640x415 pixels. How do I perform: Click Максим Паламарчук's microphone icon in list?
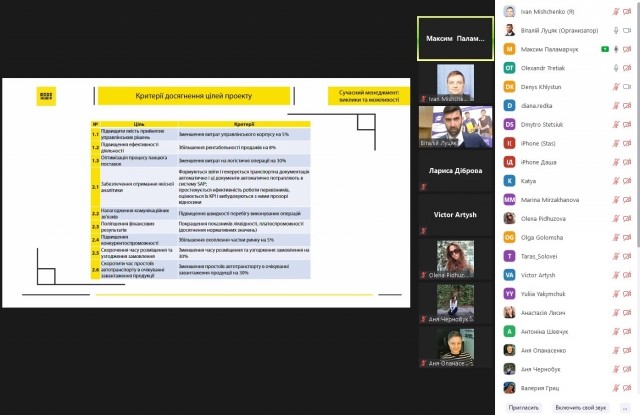click(616, 49)
